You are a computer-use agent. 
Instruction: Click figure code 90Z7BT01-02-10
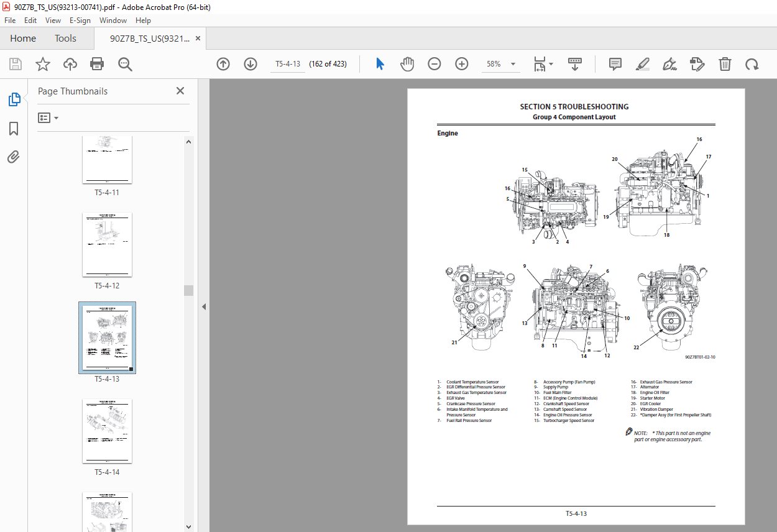(701, 357)
